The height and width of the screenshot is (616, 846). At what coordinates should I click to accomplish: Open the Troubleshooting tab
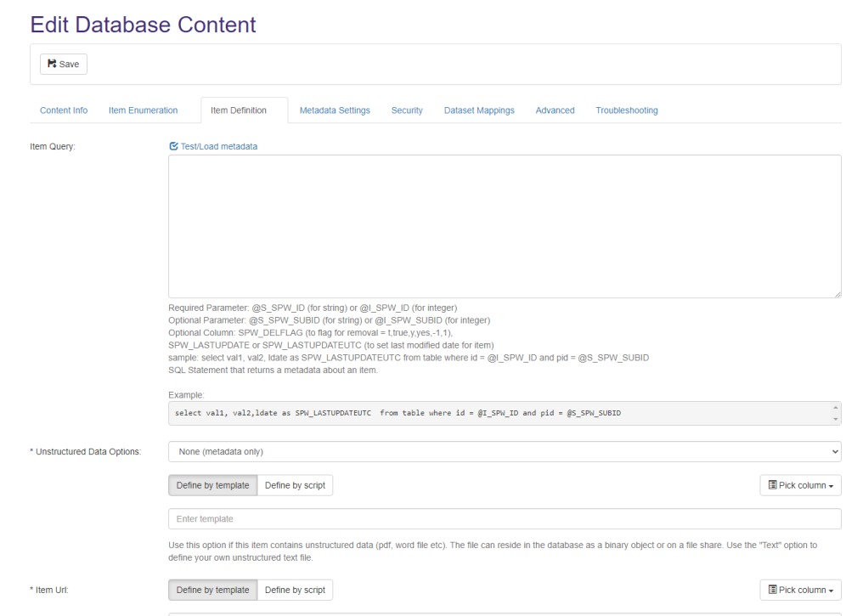[x=626, y=110]
